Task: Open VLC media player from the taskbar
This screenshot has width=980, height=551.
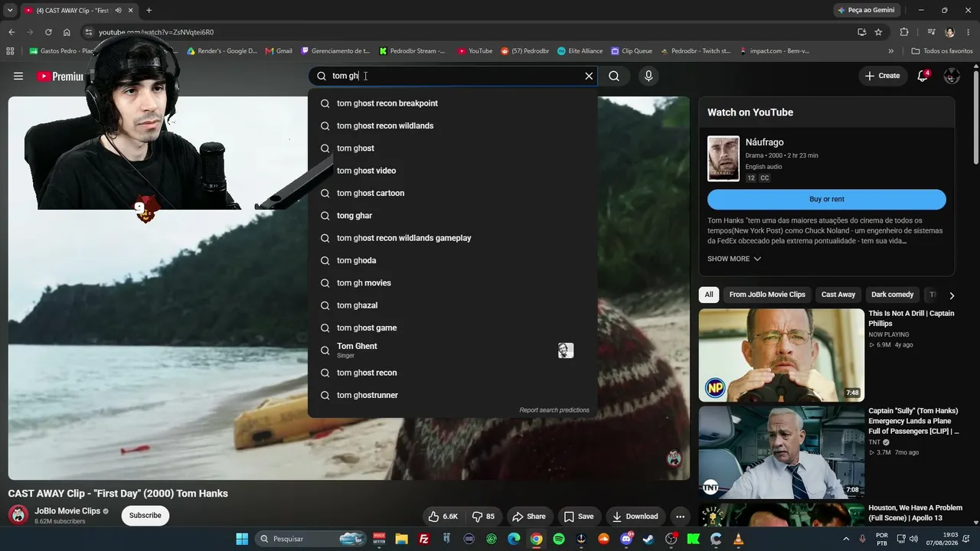Action: pos(738,539)
